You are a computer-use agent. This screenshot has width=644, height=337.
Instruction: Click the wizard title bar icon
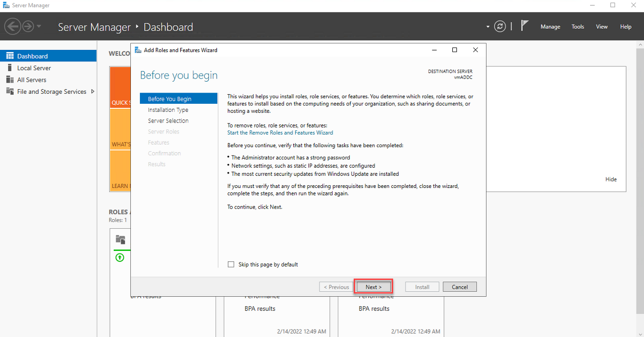tap(138, 50)
